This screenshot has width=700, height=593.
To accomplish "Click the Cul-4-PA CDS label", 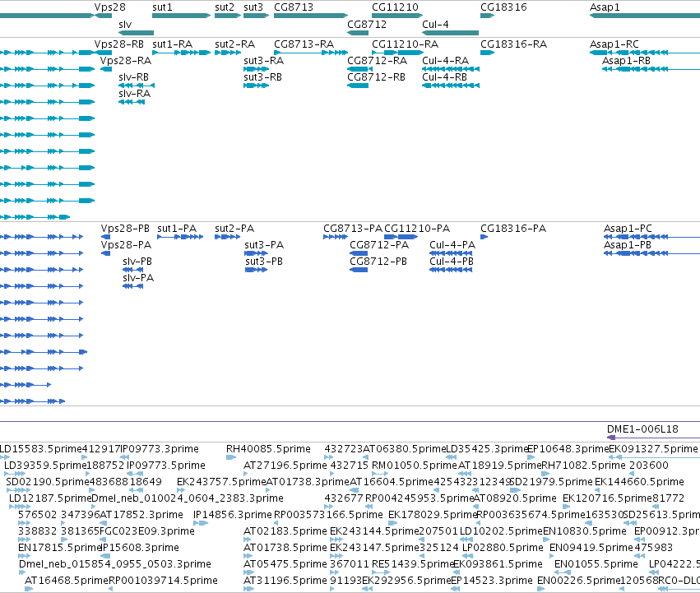I will (x=452, y=245).
